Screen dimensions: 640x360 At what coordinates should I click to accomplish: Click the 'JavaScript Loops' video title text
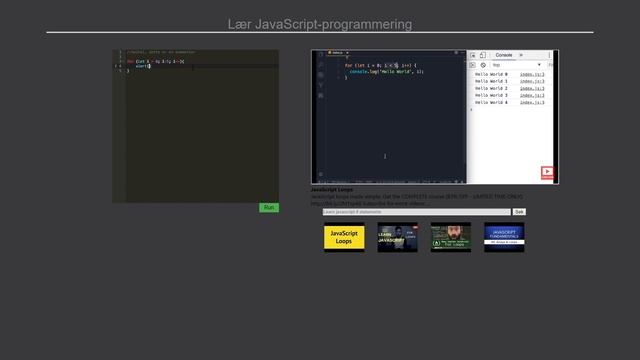click(332, 190)
